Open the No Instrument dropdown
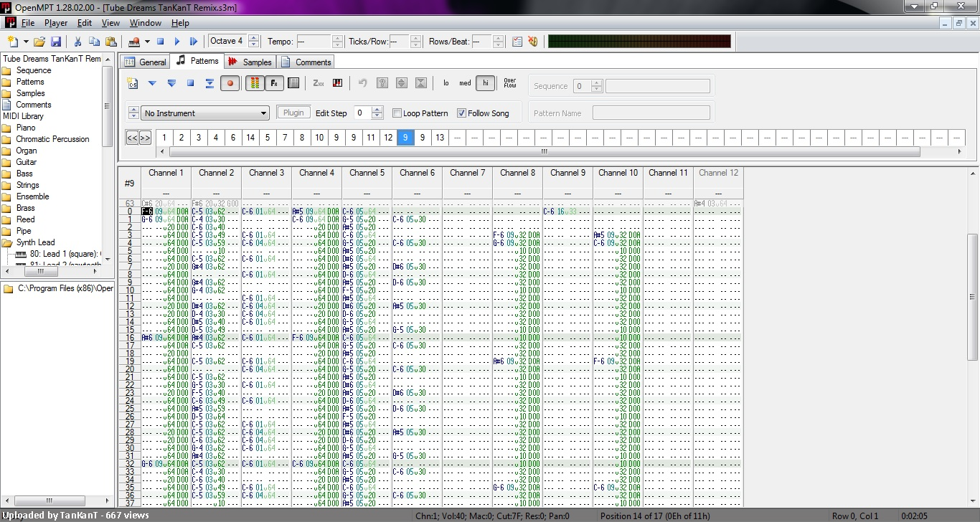This screenshot has height=522, width=980. click(x=205, y=113)
